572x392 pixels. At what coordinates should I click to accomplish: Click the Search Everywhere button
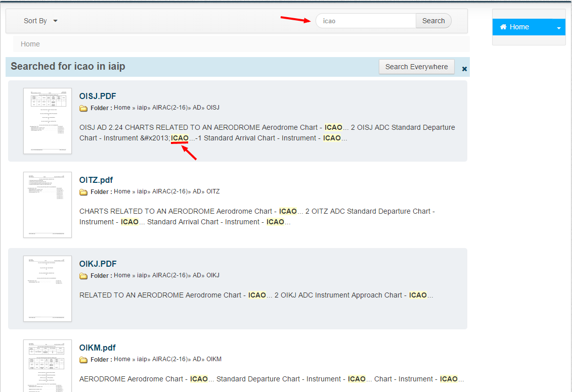click(417, 67)
